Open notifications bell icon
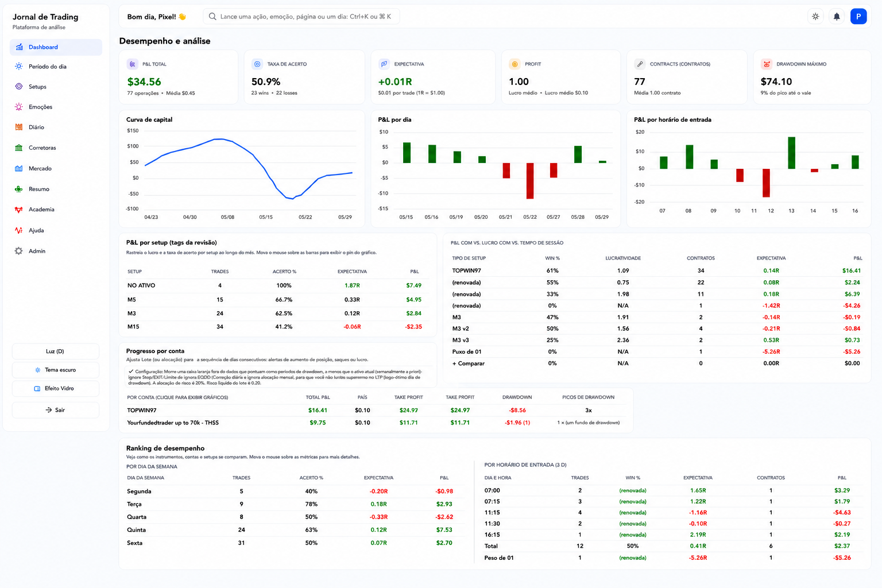This screenshot has width=882, height=588. [x=837, y=17]
